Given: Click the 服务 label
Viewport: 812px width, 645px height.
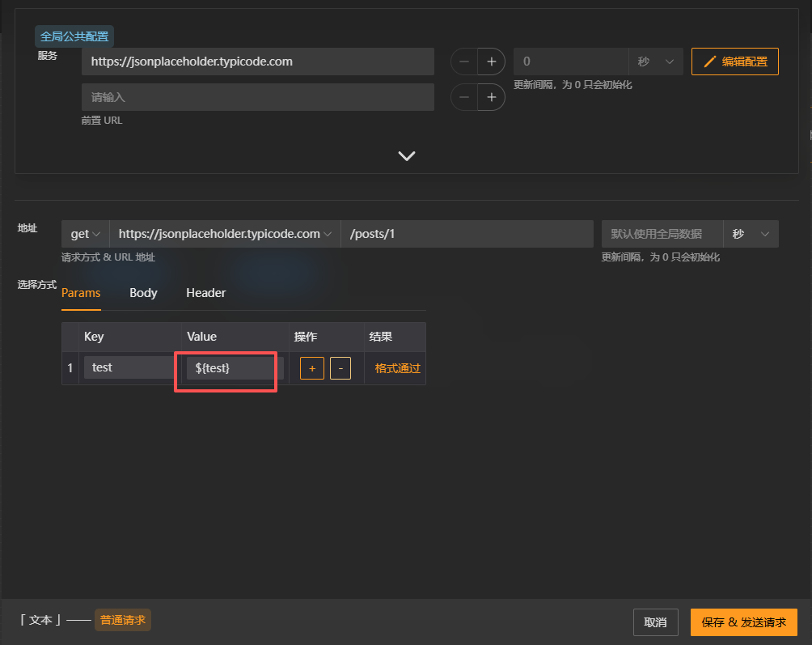Looking at the screenshot, I should 47,55.
